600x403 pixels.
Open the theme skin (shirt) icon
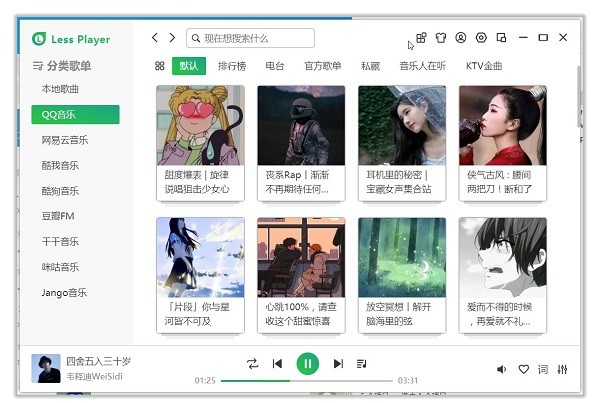click(441, 38)
